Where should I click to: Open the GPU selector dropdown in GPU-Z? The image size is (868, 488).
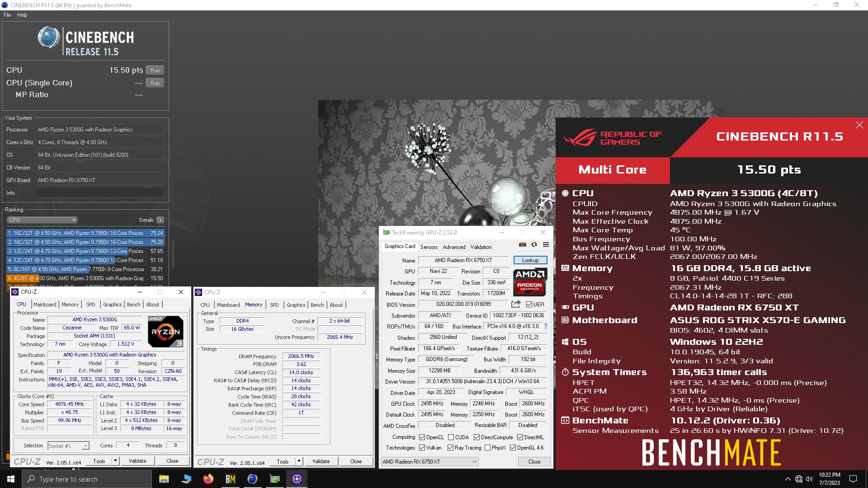429,462
